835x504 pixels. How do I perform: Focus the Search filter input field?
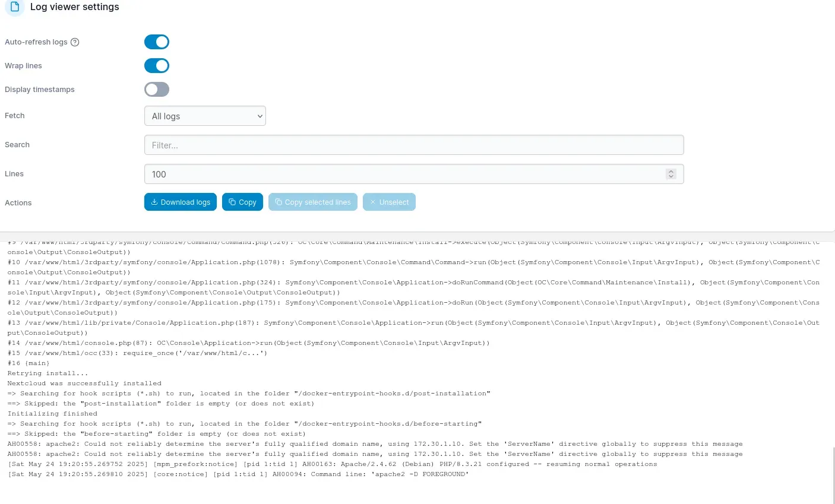coord(414,145)
